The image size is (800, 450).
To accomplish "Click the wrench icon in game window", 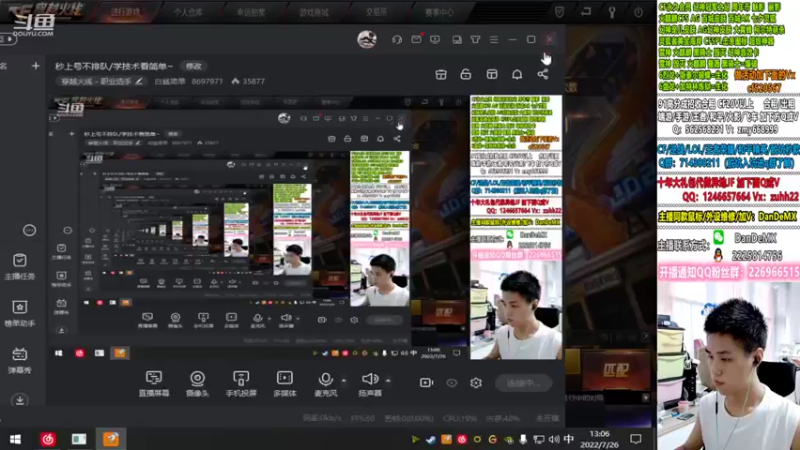I will tap(612, 12).
